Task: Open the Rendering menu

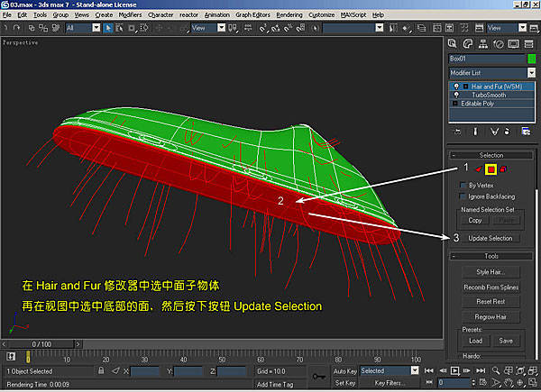Action: [289, 14]
